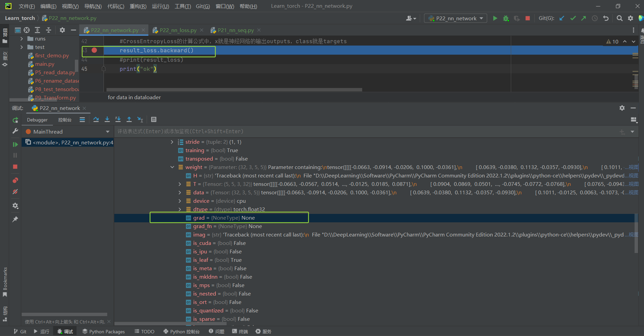Update project from Git with the blue arrow
The width and height of the screenshot is (644, 336).
tap(562, 18)
